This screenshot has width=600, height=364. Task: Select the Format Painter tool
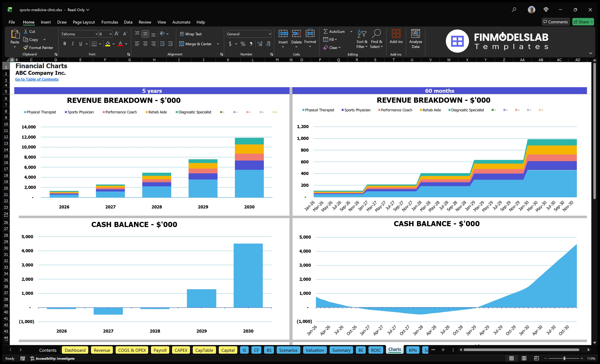pos(38,48)
